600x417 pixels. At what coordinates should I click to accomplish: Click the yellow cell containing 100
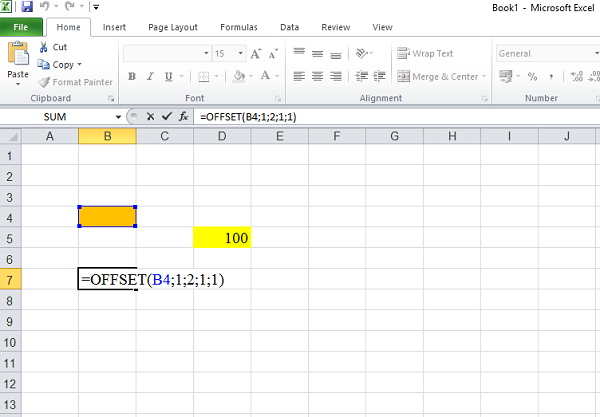coord(222,238)
